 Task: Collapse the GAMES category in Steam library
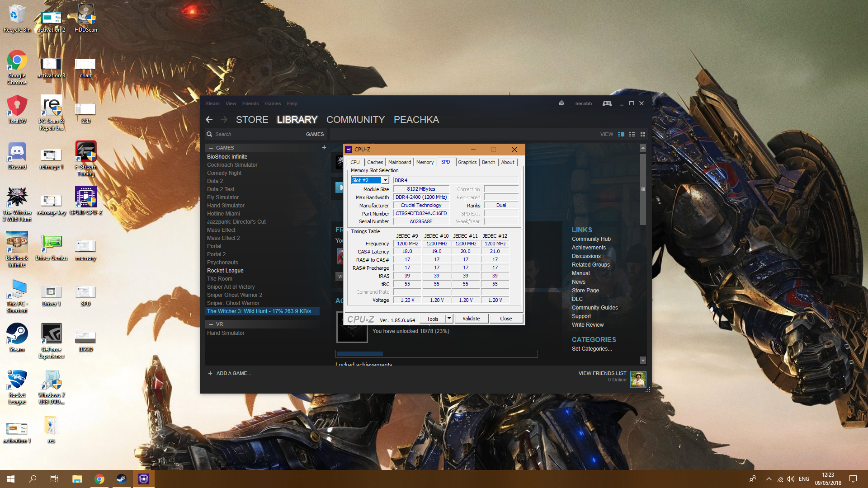pos(211,148)
